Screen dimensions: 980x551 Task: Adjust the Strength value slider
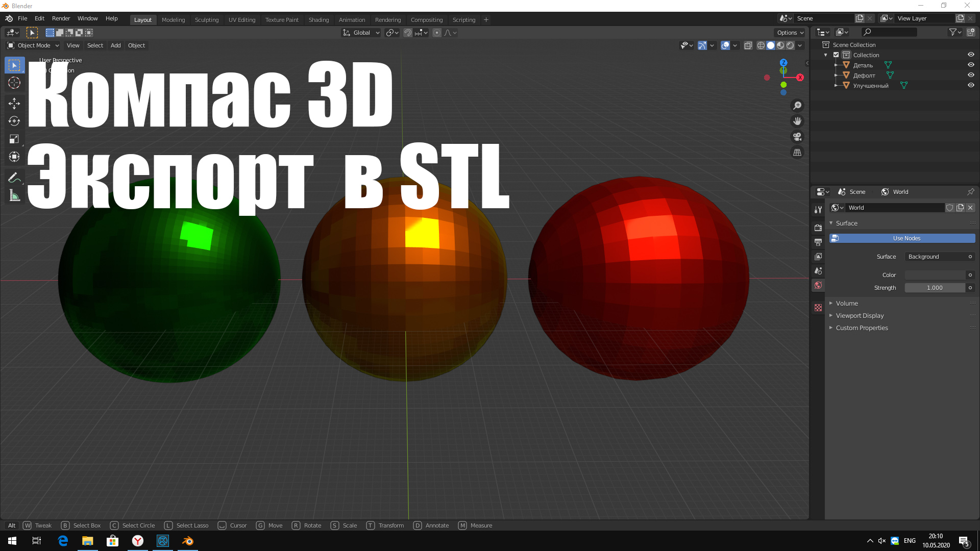coord(935,288)
